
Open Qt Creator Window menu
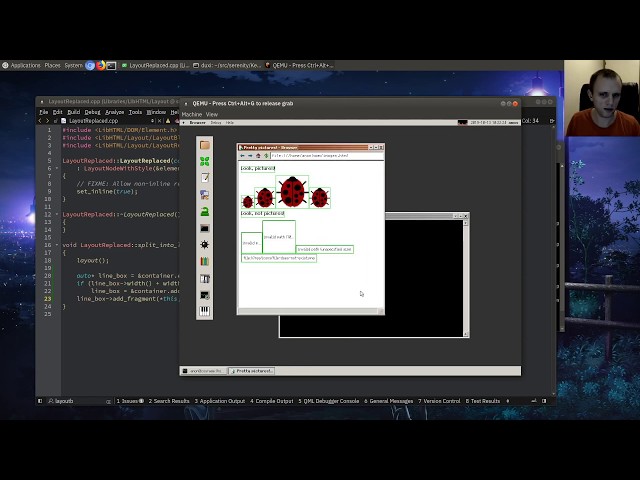coord(156,112)
